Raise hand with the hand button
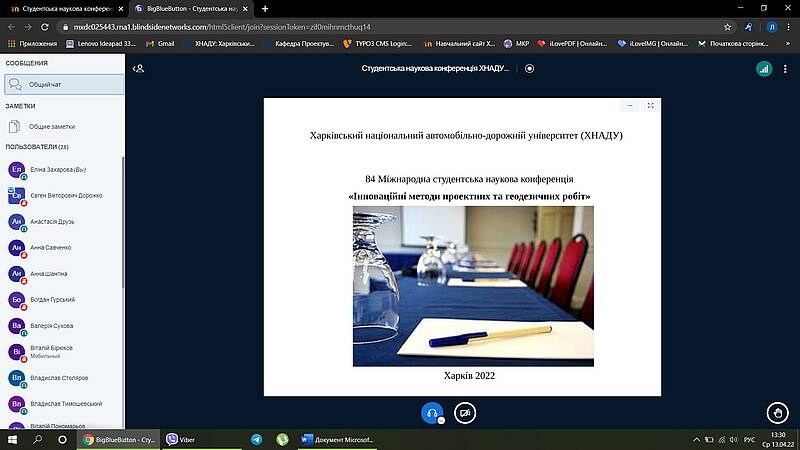 click(777, 413)
